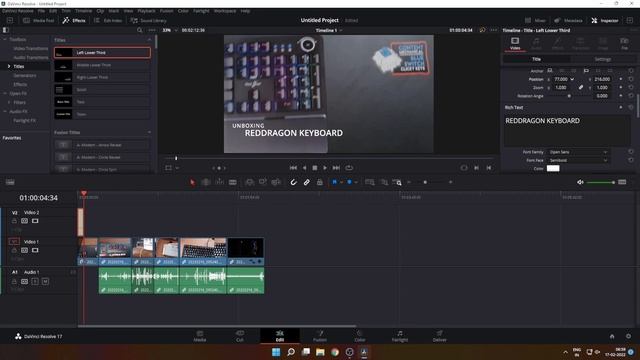The height and width of the screenshot is (360, 640).
Task: Select the Left Lower Third title
Action: coord(102,53)
